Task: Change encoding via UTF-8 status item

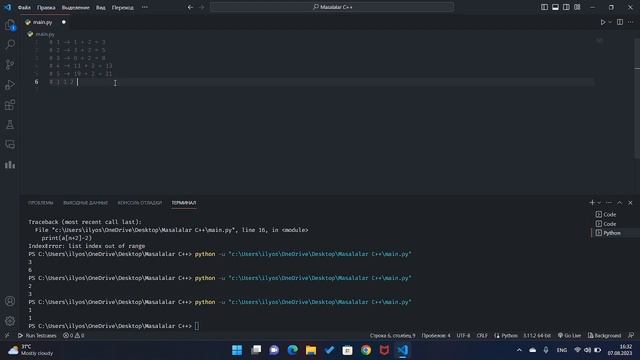Action: coord(463,336)
